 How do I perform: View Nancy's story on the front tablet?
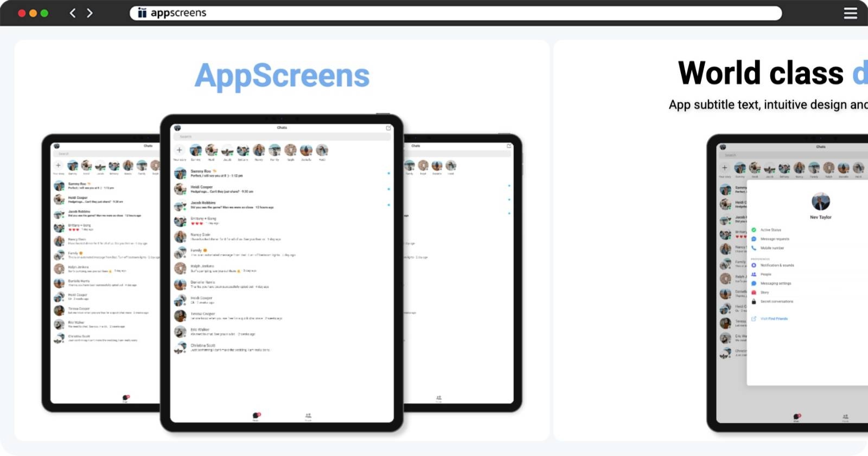pos(259,150)
